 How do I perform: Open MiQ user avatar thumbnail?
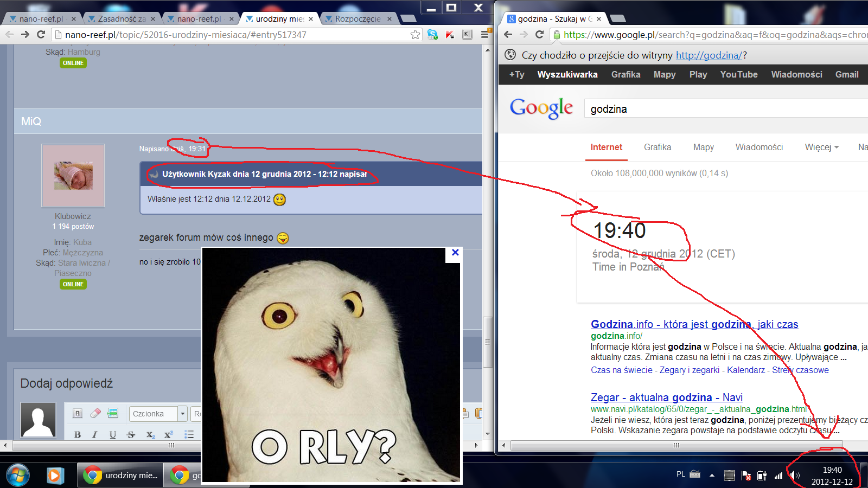(73, 175)
